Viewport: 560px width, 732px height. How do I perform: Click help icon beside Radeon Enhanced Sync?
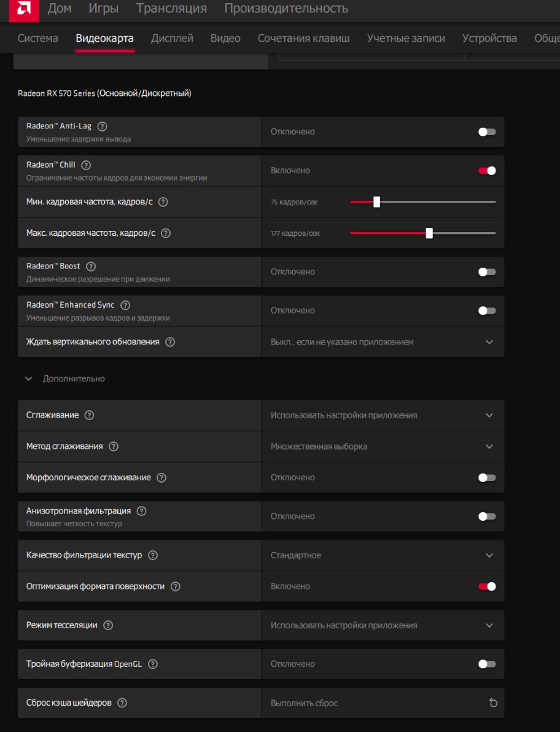(x=125, y=305)
